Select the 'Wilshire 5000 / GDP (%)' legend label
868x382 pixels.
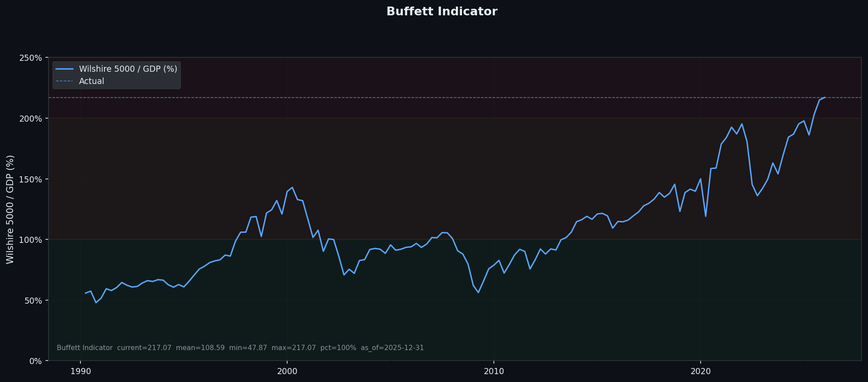point(128,69)
